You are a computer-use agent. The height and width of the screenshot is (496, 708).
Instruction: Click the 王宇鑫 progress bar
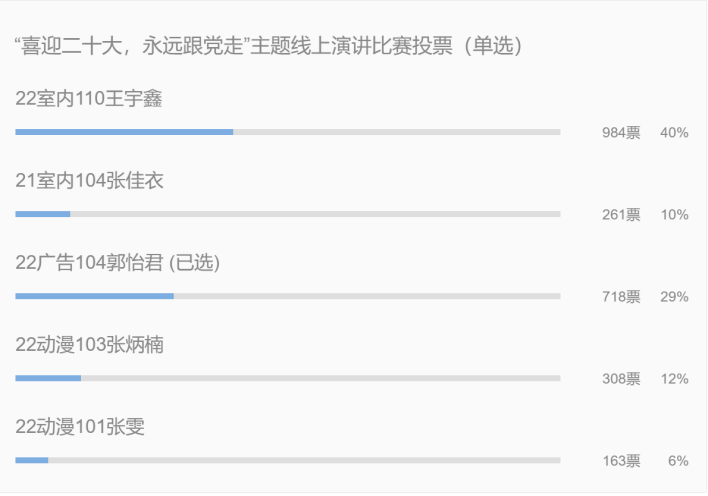(x=288, y=132)
